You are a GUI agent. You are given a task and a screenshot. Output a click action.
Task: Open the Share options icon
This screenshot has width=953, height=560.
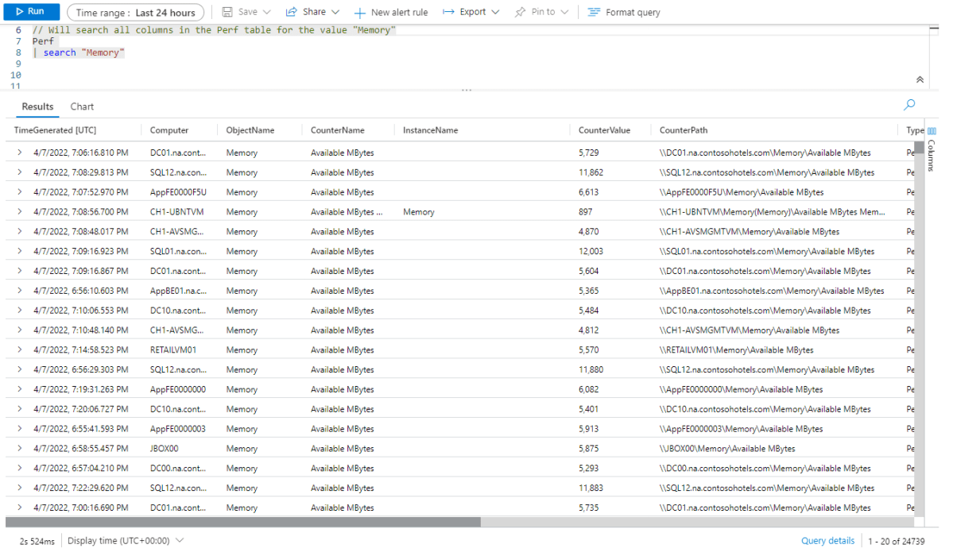point(292,11)
